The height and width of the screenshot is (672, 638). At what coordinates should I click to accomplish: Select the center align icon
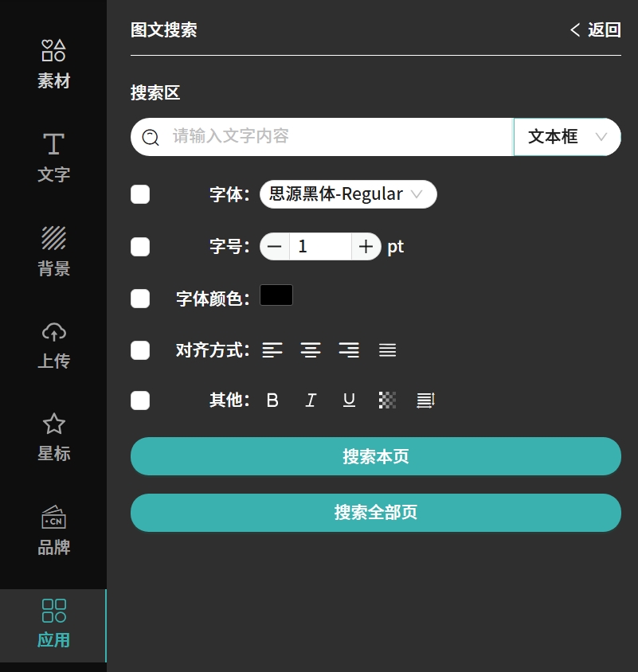click(311, 350)
